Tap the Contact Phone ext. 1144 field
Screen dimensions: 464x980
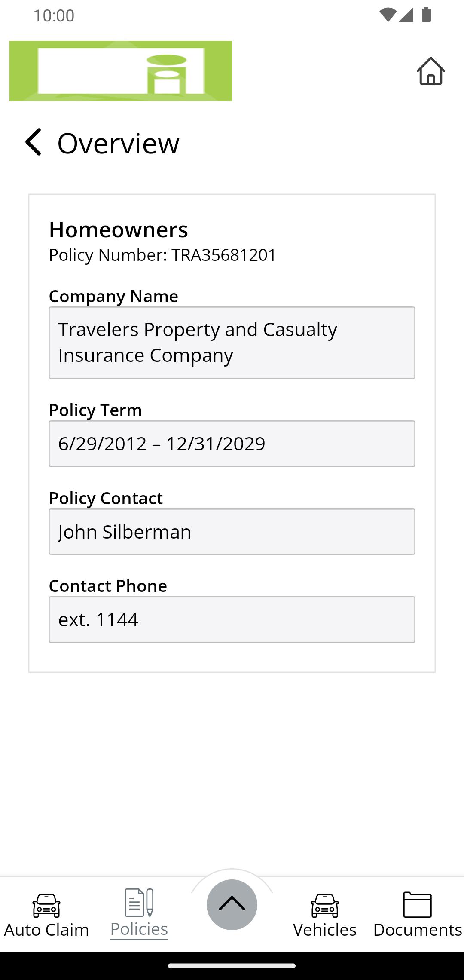tap(232, 619)
